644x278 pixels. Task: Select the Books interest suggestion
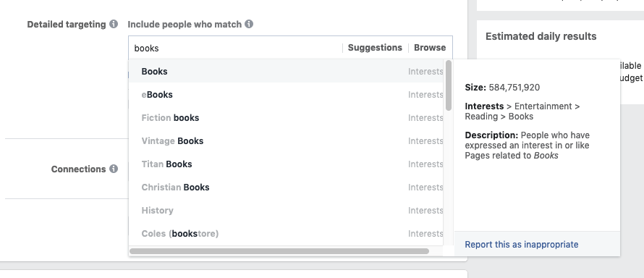point(287,71)
